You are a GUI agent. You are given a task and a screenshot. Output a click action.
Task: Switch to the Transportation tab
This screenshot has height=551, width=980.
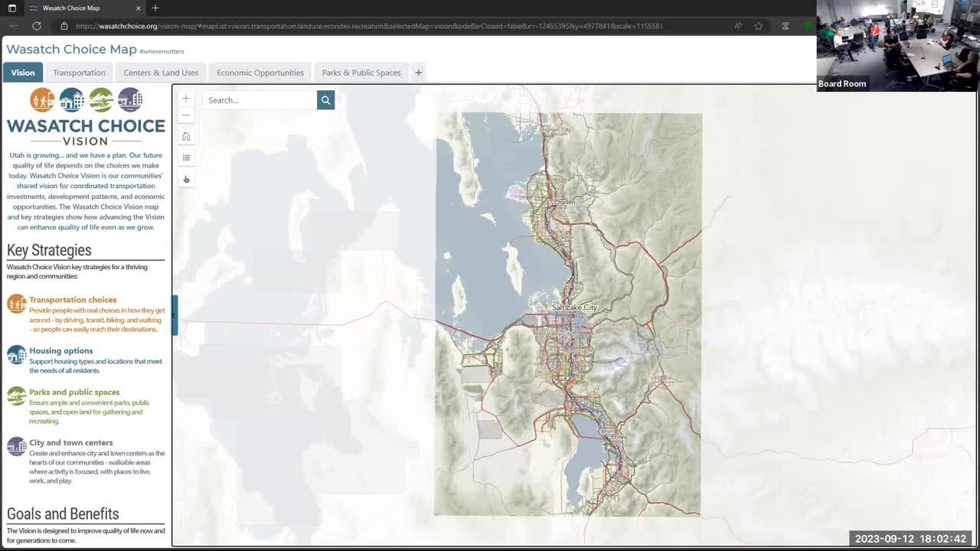click(x=79, y=72)
